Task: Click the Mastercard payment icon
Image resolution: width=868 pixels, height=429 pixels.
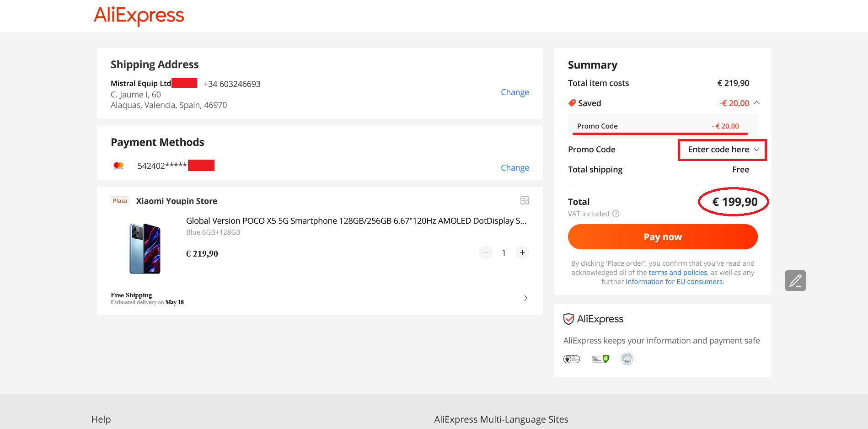Action: 118,166
